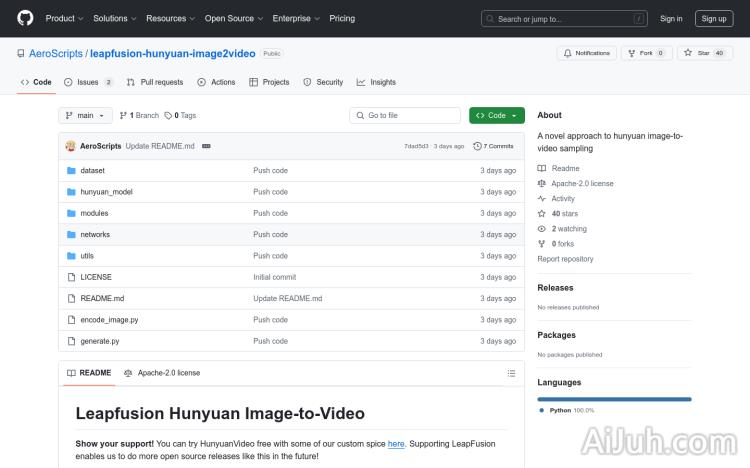The image size is (750, 468).
Task: Click the README.md file icon
Action: coord(71,299)
